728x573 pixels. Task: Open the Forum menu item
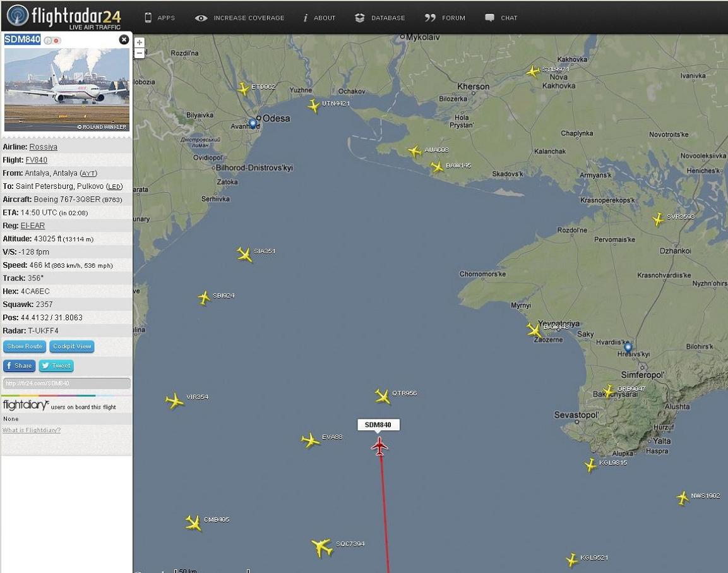pyautogui.click(x=445, y=18)
